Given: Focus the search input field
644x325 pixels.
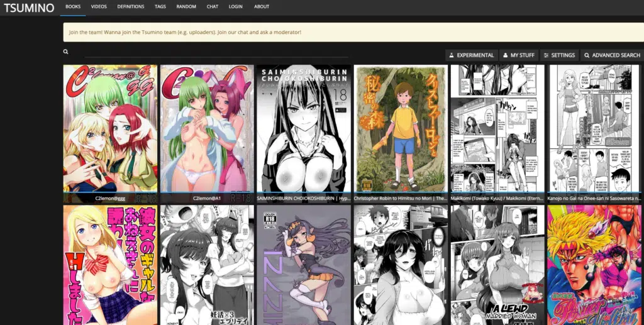Looking at the screenshot, I should tap(216, 52).
